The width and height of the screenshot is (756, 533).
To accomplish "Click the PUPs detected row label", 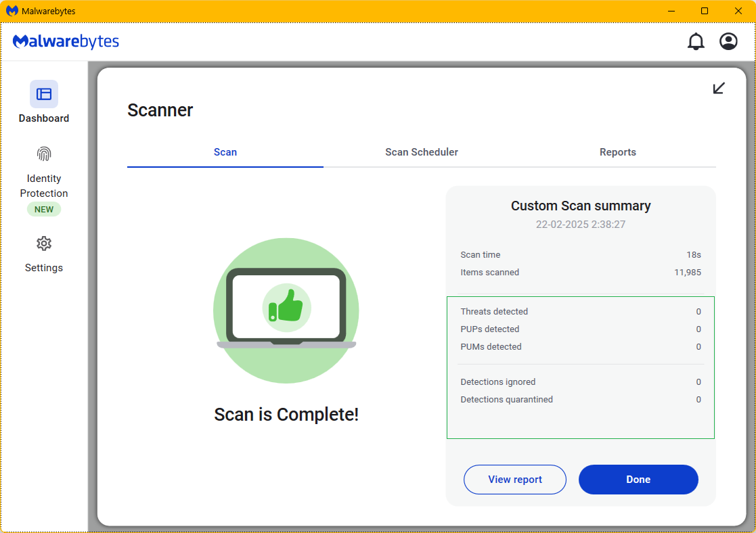I will pyautogui.click(x=489, y=329).
